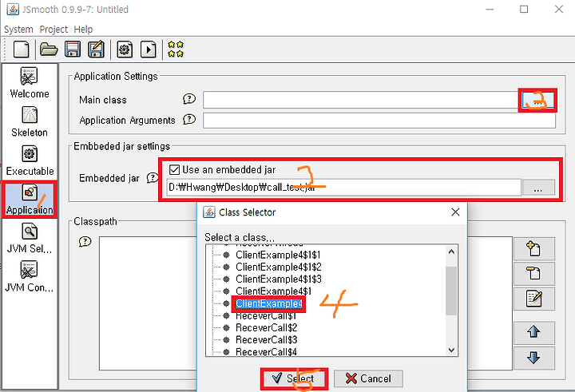Select class ReceverCall$4

pos(266,351)
